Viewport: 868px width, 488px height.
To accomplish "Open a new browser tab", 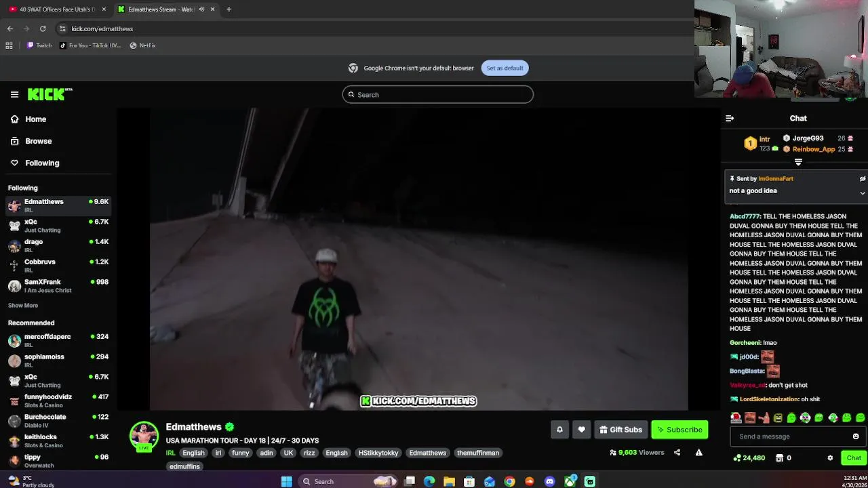I will coord(229,9).
